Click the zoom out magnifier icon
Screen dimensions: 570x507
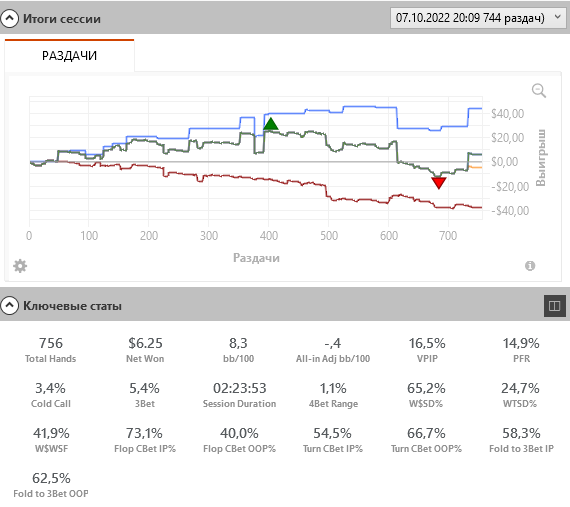coord(538,90)
